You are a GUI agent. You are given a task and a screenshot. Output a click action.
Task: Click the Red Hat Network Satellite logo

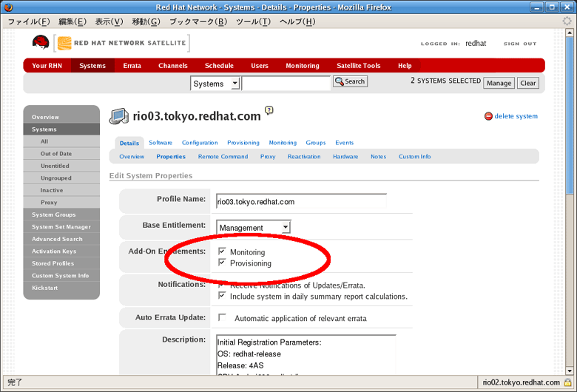pyautogui.click(x=122, y=43)
